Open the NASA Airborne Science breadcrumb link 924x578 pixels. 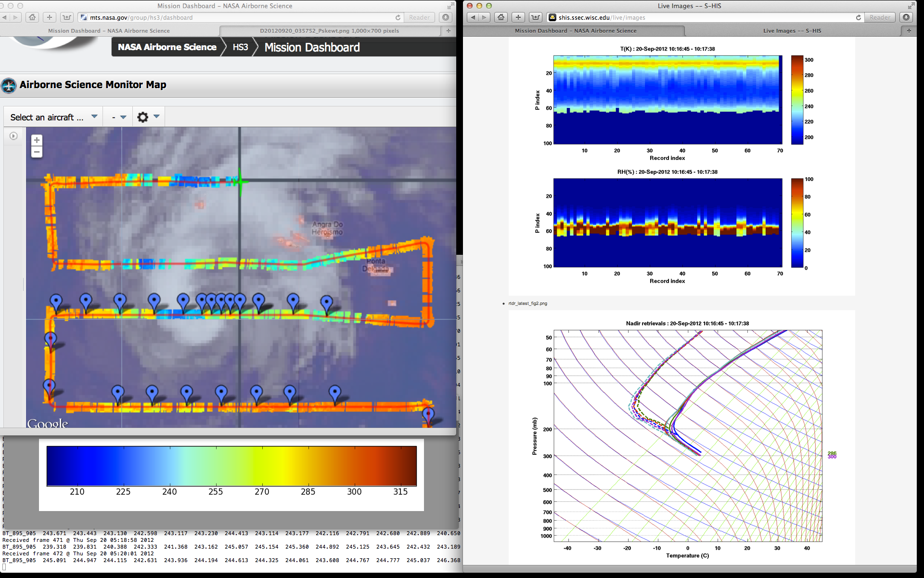167,47
